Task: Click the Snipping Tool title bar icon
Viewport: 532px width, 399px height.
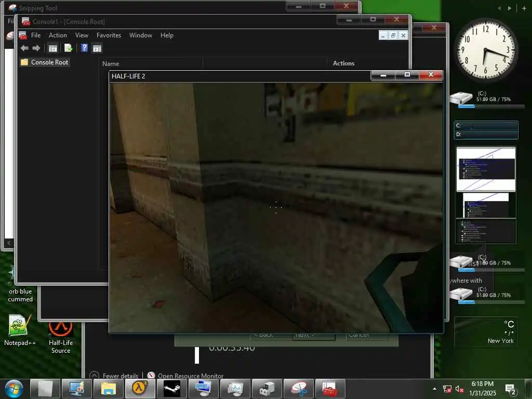Action: [x=12, y=7]
